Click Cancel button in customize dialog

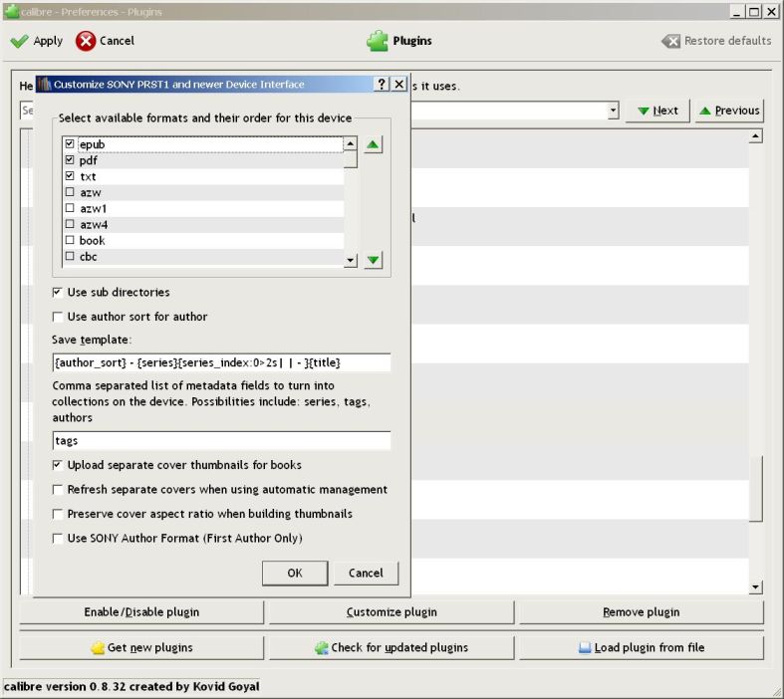pyautogui.click(x=366, y=574)
